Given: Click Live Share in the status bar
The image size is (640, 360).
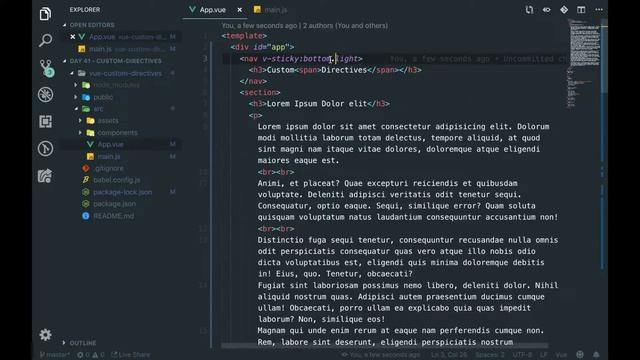Looking at the screenshot, I should coord(131,355).
